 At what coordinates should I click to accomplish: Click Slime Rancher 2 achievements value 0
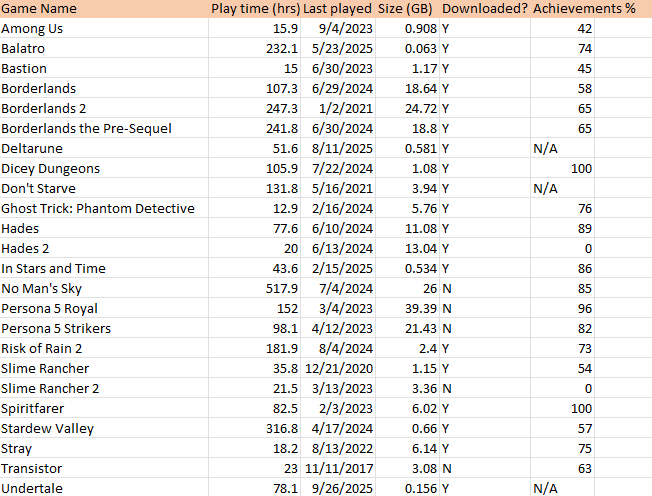click(588, 389)
